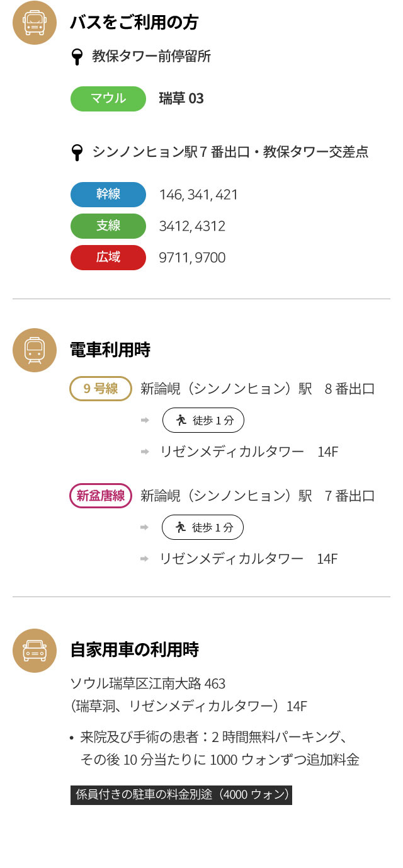
Task: Click the train icon beside 電車利用時
Action: click(35, 350)
